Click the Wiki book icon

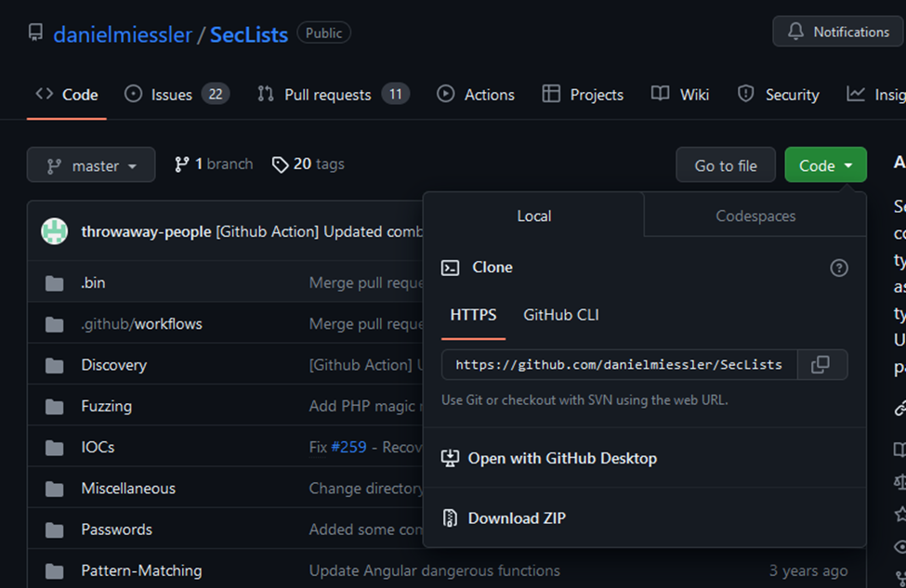(660, 94)
